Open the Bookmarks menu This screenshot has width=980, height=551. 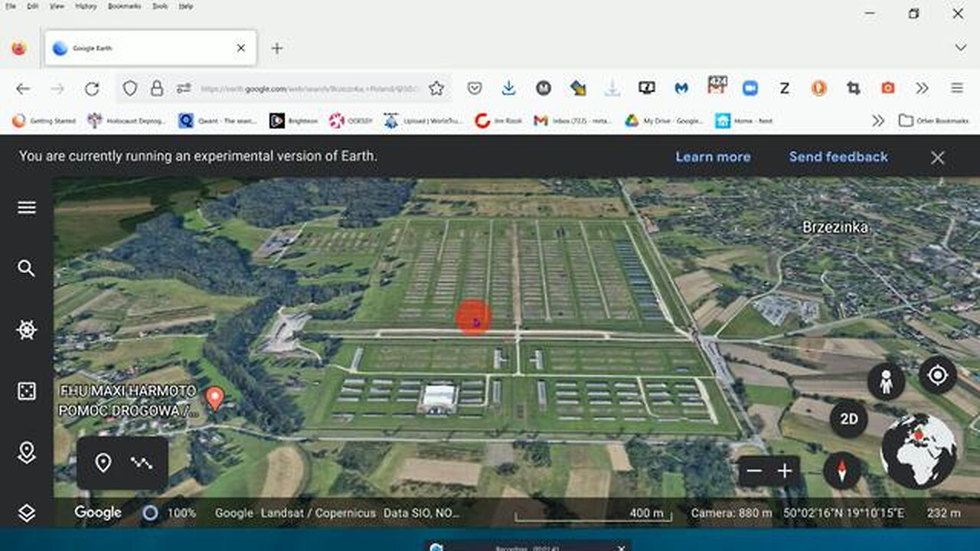[x=124, y=6]
